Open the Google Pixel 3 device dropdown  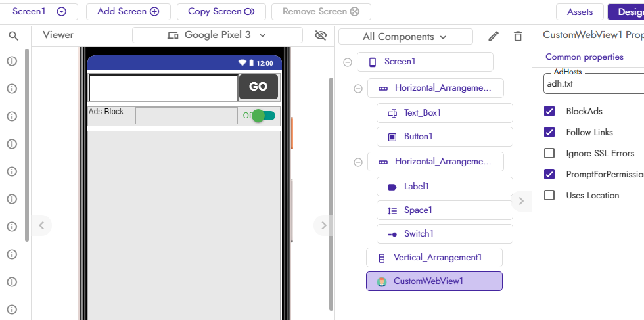coord(218,35)
